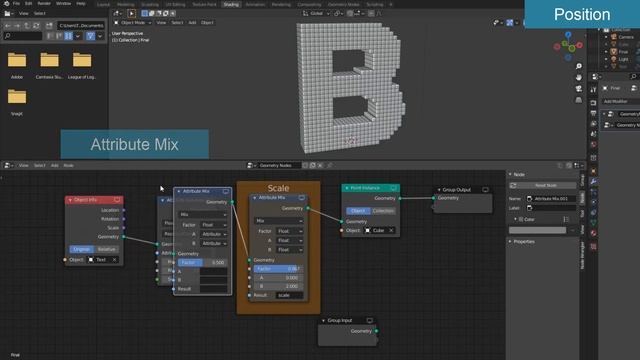Click the Blender logo icon in top bar
The image size is (640, 360).
[x=7, y=3]
